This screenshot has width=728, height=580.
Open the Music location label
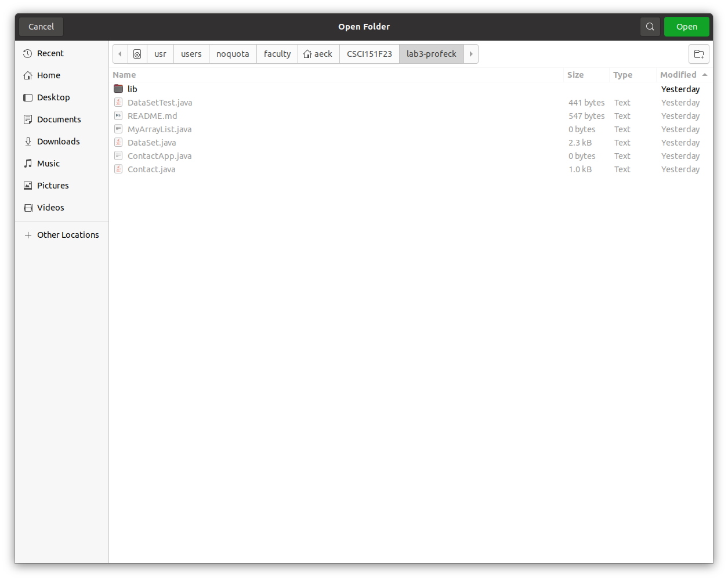click(48, 164)
